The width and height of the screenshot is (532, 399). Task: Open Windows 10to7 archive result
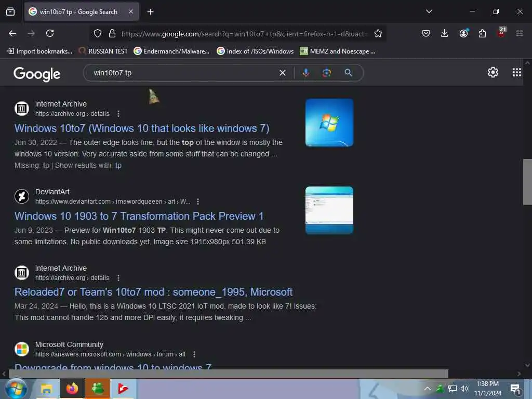(x=142, y=128)
